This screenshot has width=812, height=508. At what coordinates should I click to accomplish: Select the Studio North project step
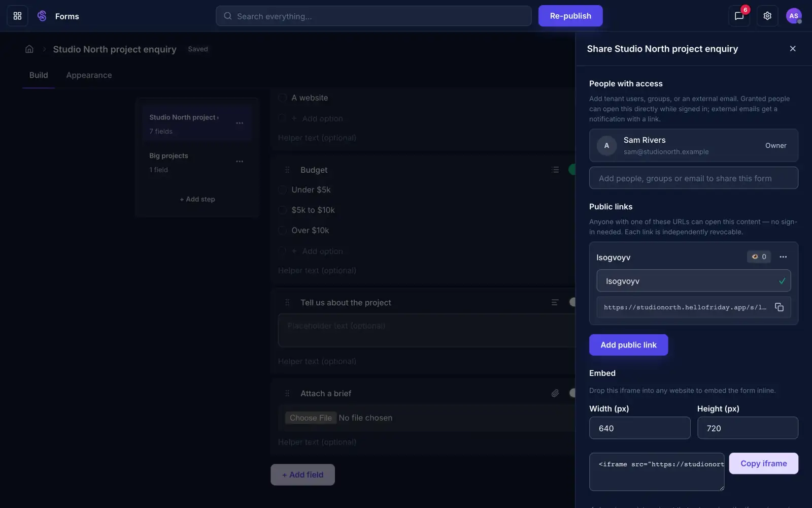coord(197,123)
